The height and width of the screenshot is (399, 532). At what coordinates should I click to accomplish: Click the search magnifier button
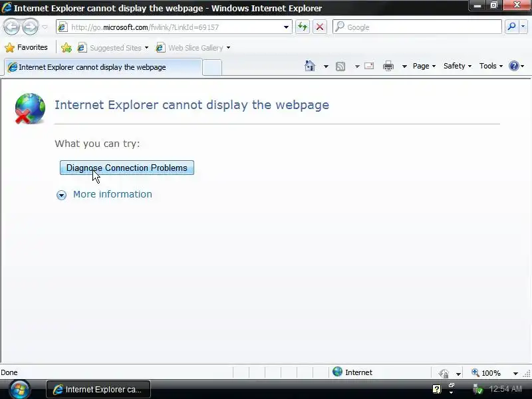(511, 27)
